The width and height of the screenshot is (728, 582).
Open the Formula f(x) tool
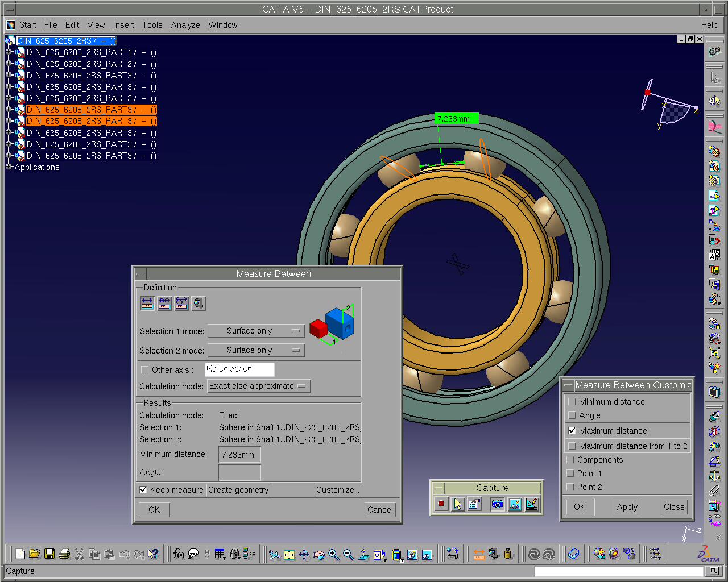click(x=179, y=554)
